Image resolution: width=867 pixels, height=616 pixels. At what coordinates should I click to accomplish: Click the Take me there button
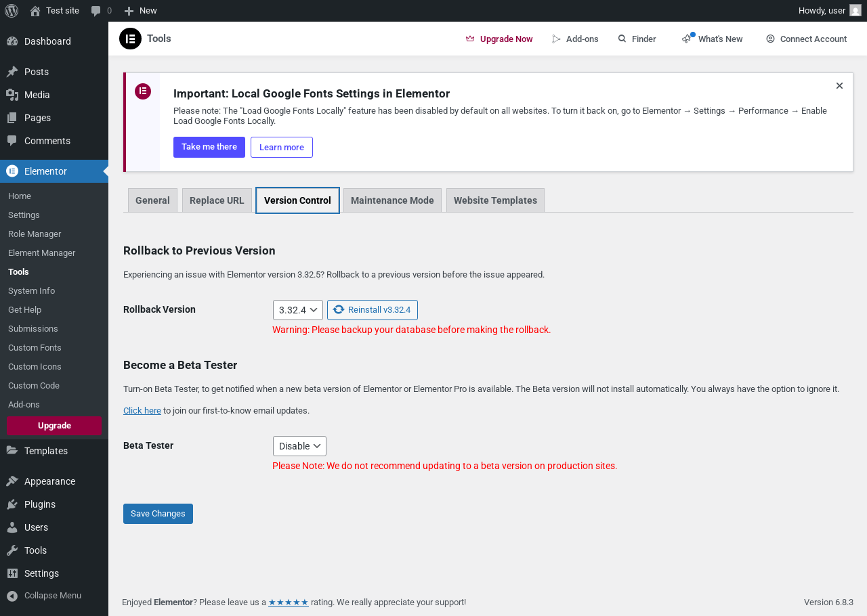tap(209, 147)
